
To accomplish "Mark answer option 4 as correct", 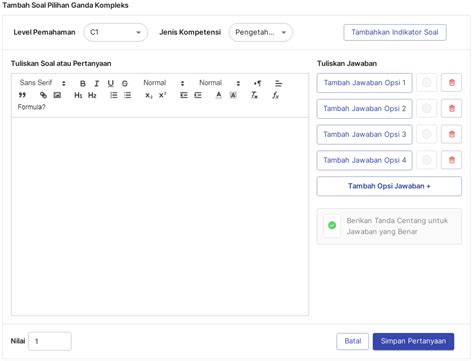I will (427, 160).
